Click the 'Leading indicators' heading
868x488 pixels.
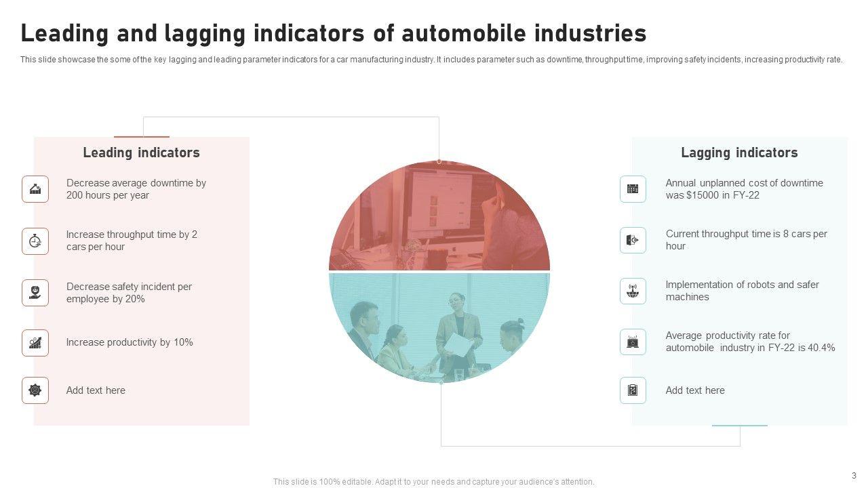(141, 152)
